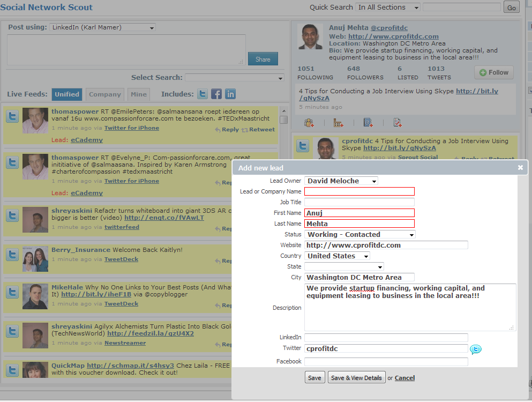This screenshot has height=402, width=532.
Task: Open the Post using account dropdown
Action: click(x=102, y=27)
